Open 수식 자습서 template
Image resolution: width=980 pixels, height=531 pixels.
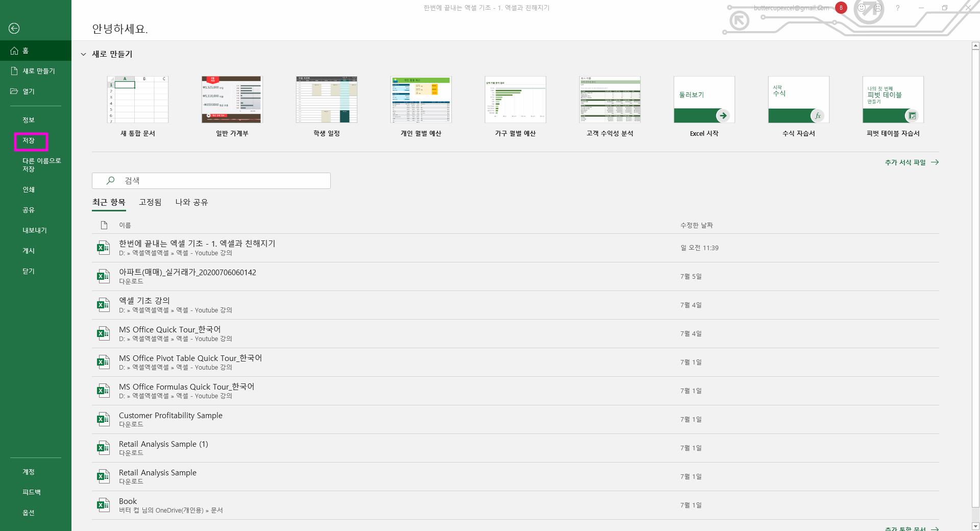pos(799,107)
